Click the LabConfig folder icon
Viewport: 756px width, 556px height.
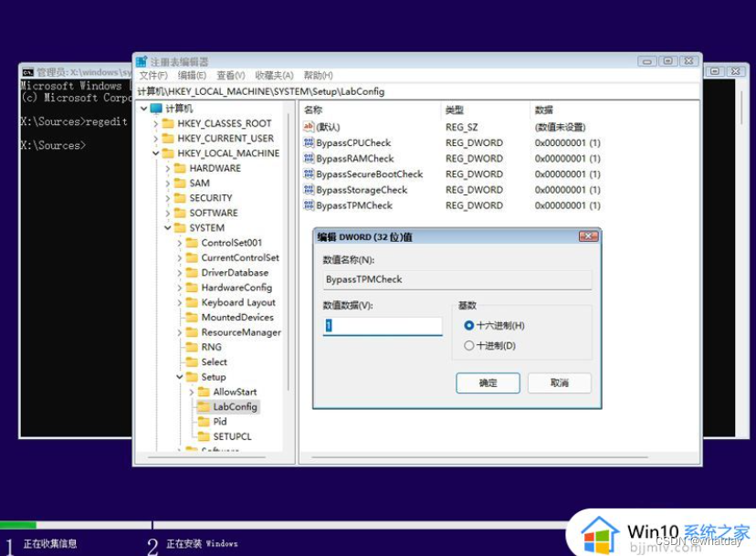pos(204,407)
